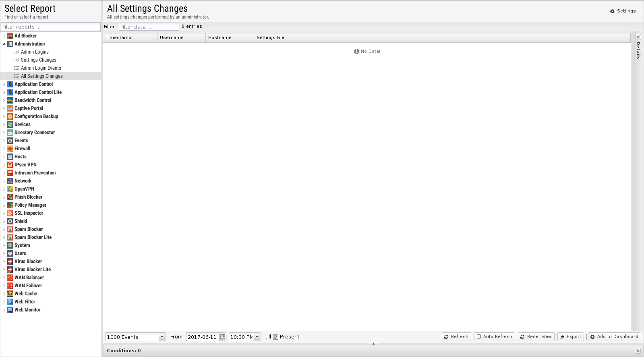Click the Ad Blocker category icon
This screenshot has width=644, height=357.
click(x=10, y=36)
